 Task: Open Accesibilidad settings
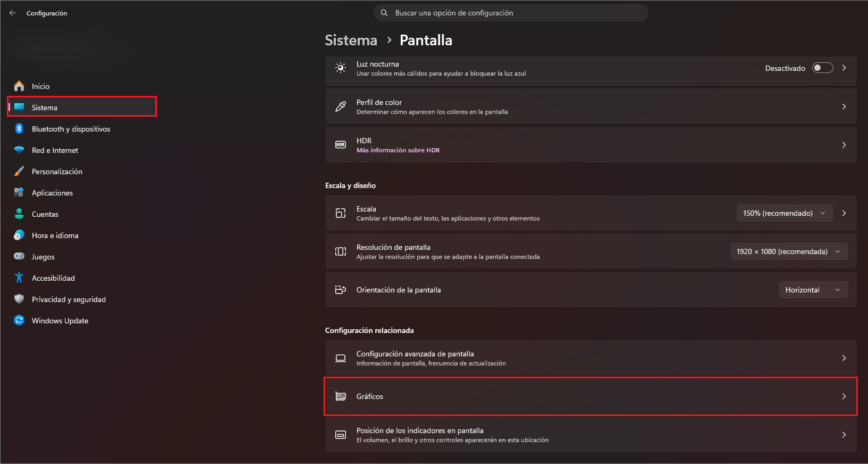coord(82,278)
